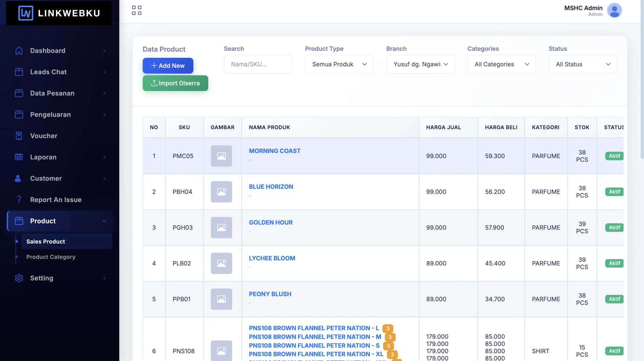
Task: Open the LYCHEE BLOOM image placeholder
Action: pos(221,263)
